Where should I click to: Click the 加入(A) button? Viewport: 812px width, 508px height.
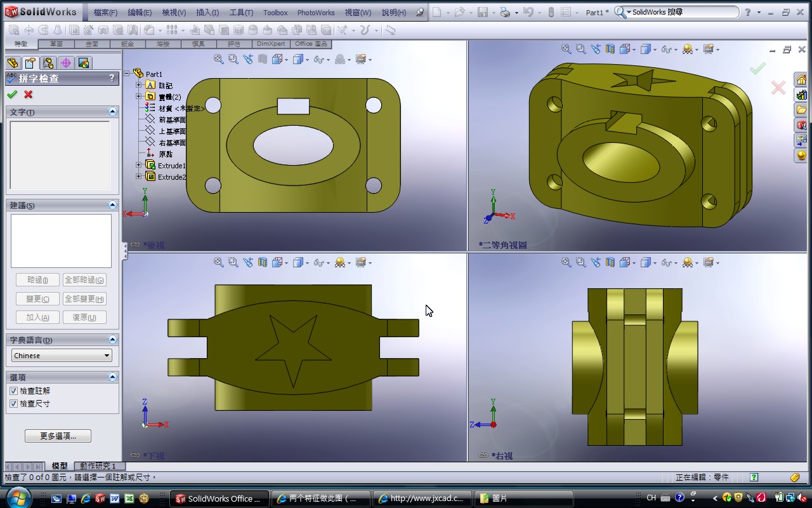(x=37, y=317)
